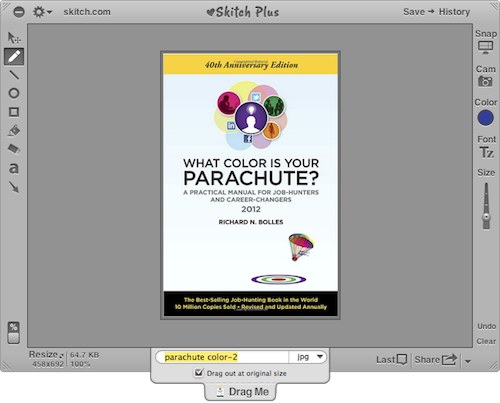
Task: Pick the Ellipse shape tool
Action: [x=14, y=93]
